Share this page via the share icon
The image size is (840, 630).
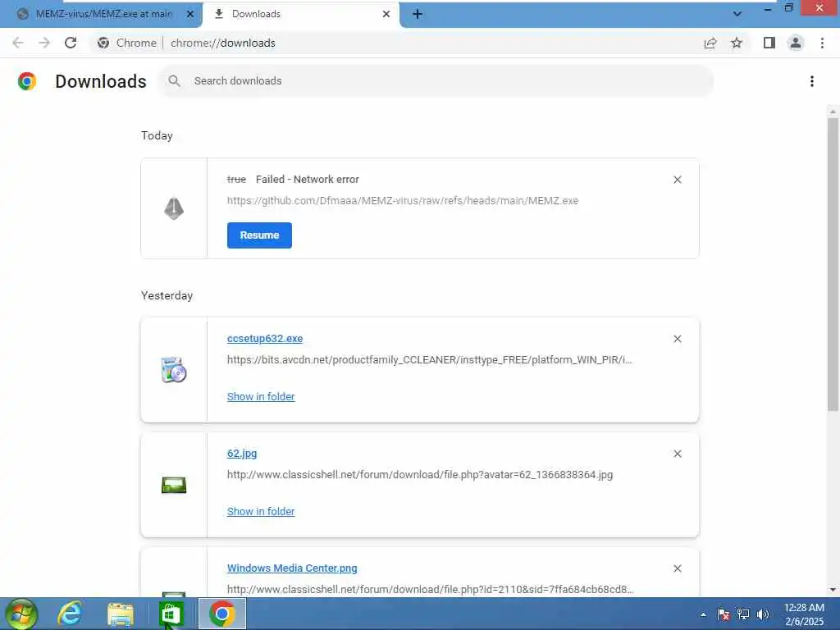pyautogui.click(x=710, y=43)
